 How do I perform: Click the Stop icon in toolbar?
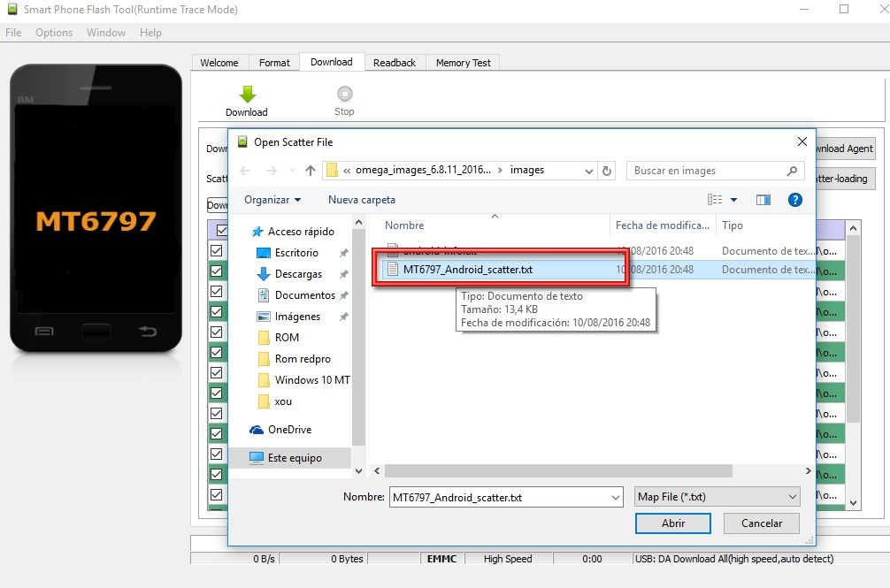pyautogui.click(x=344, y=94)
